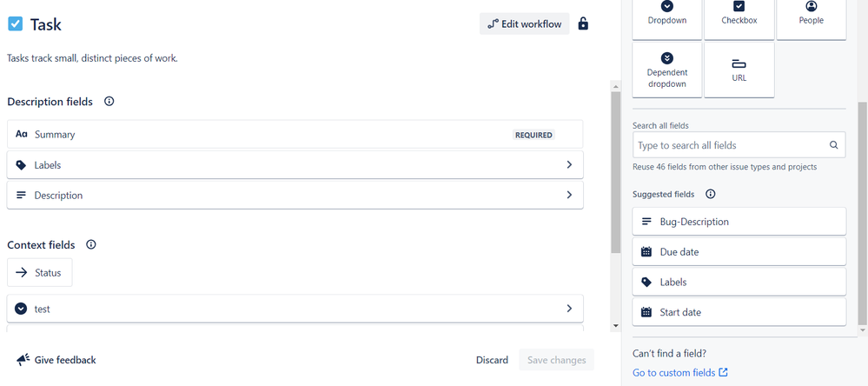The image size is (868, 386).
Task: Select the Dropdown field type tile
Action: tap(667, 19)
